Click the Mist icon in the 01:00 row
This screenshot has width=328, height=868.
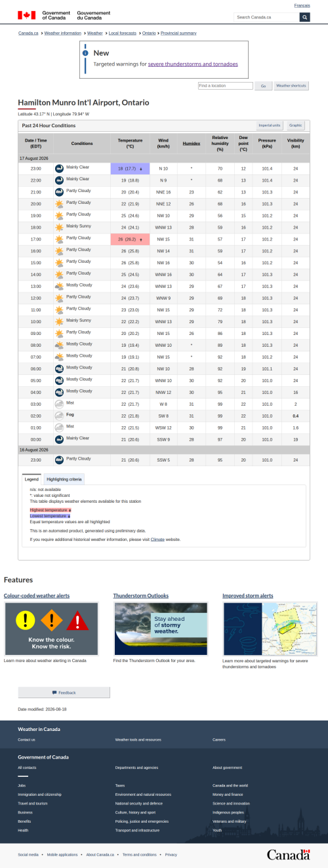pos(59,428)
